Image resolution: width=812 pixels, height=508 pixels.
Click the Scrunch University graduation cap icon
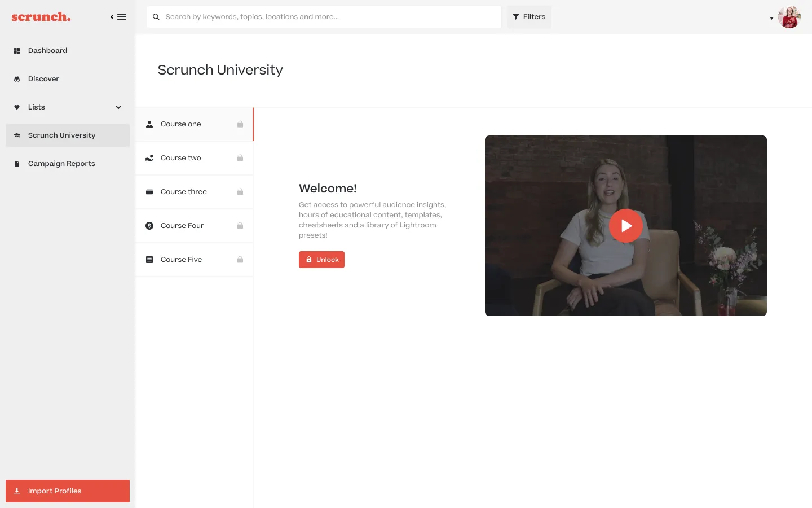coord(17,135)
